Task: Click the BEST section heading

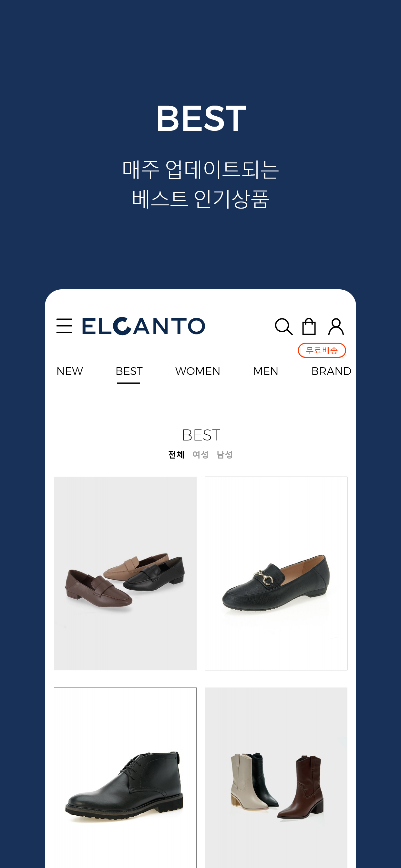Action: [201, 435]
